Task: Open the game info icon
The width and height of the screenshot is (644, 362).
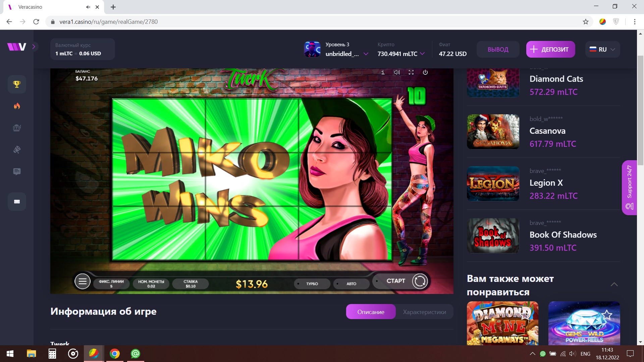Action: click(383, 72)
